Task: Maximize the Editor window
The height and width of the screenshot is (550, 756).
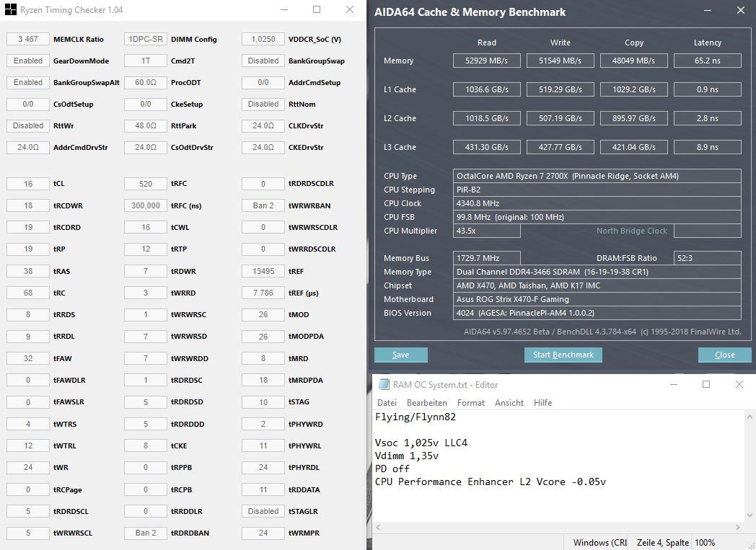Action: pos(706,384)
